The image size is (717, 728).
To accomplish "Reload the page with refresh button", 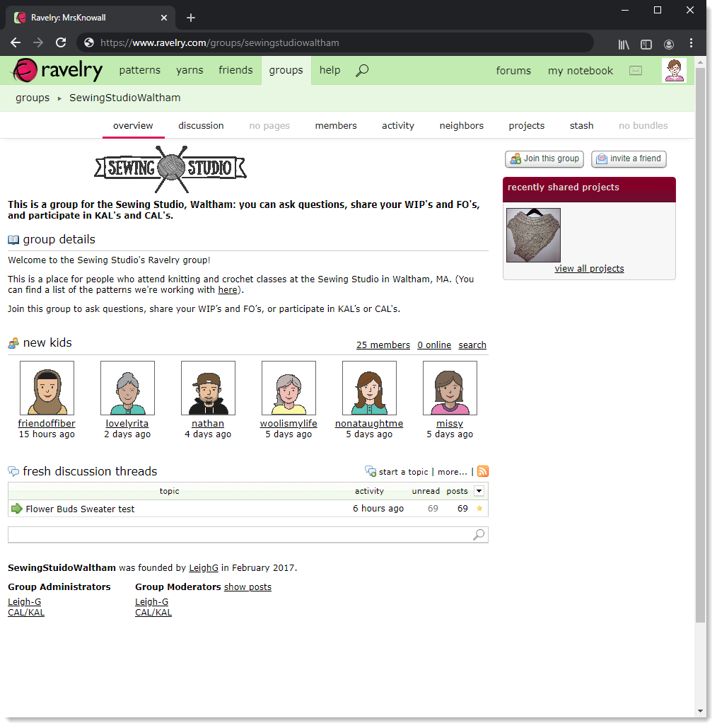I will point(61,42).
